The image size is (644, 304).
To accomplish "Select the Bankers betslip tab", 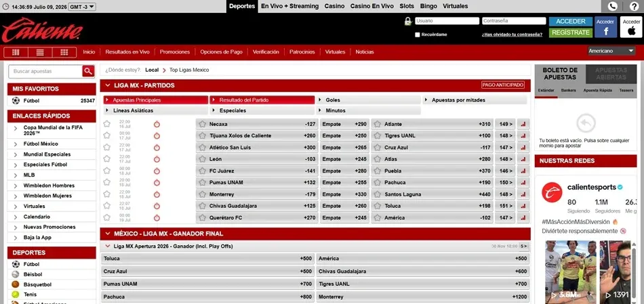I will (x=569, y=90).
